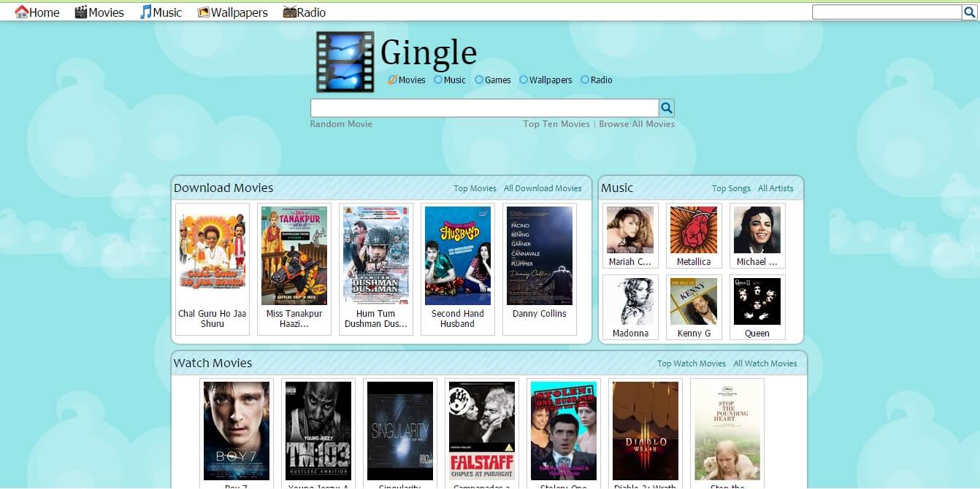Open the Metallica artist thumbnail
The image size is (980, 489).
[694, 230]
